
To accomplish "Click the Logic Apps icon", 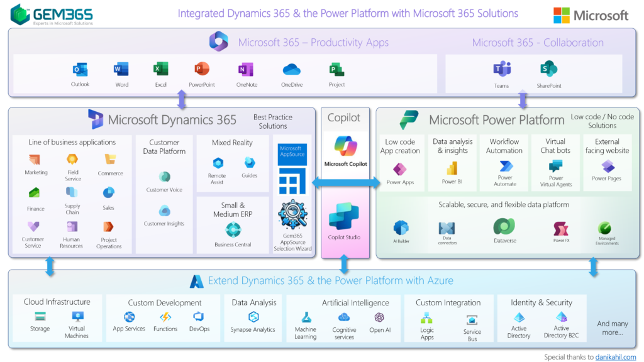I will pos(427,317).
